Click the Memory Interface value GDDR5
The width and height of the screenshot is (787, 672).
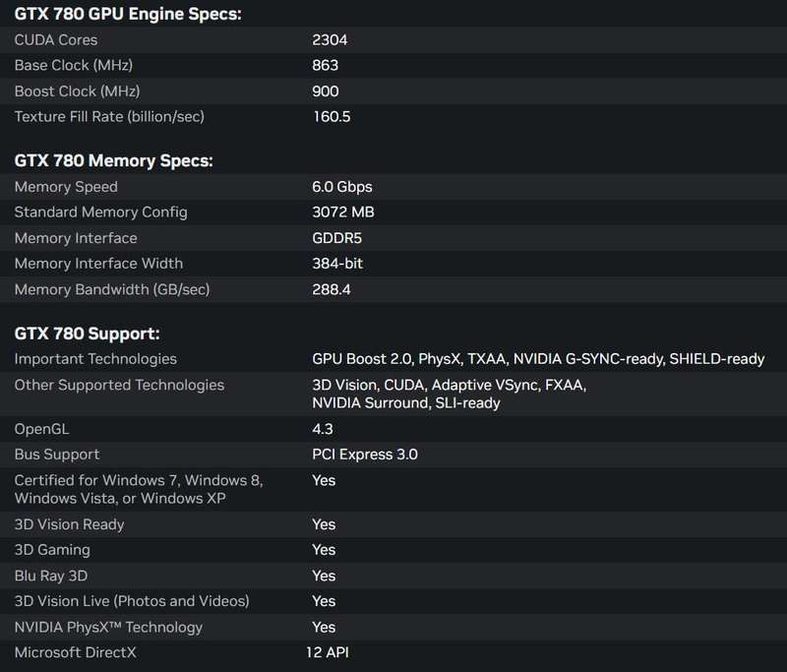pyautogui.click(x=336, y=238)
